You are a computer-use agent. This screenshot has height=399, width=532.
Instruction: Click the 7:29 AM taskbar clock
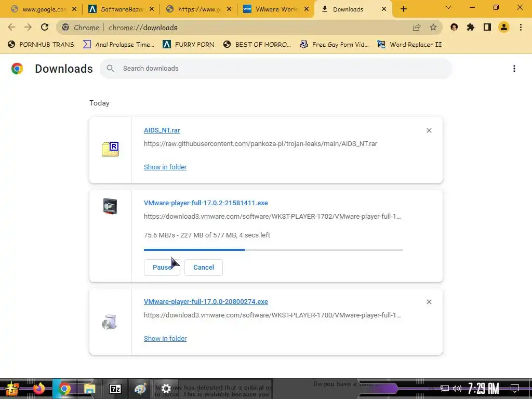coord(483,389)
